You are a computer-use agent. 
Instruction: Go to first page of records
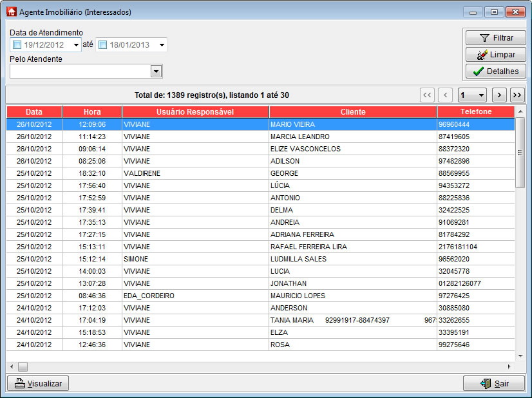[x=427, y=95]
